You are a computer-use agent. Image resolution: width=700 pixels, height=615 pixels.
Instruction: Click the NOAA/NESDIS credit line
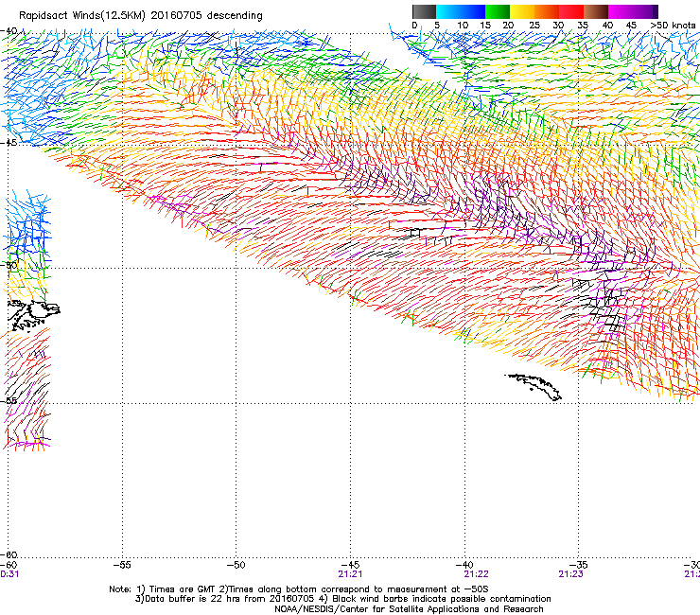[x=409, y=609]
